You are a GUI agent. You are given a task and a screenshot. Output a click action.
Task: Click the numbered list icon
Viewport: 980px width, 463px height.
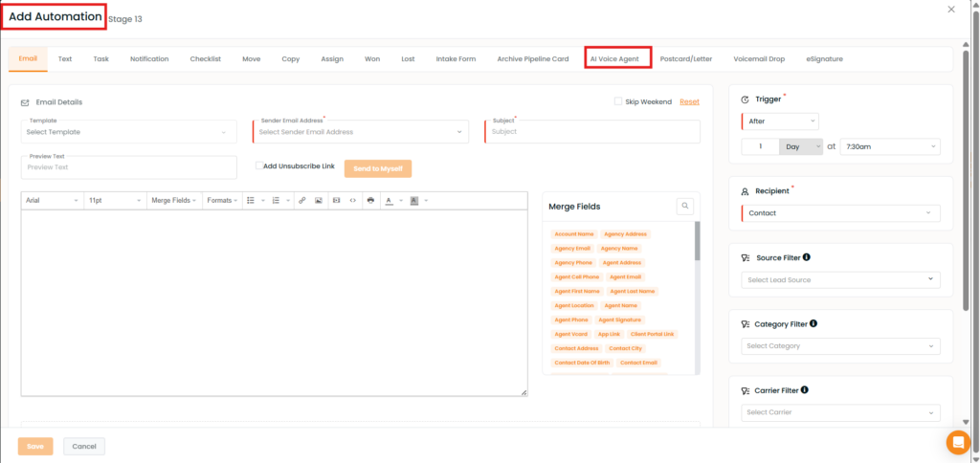[276, 200]
